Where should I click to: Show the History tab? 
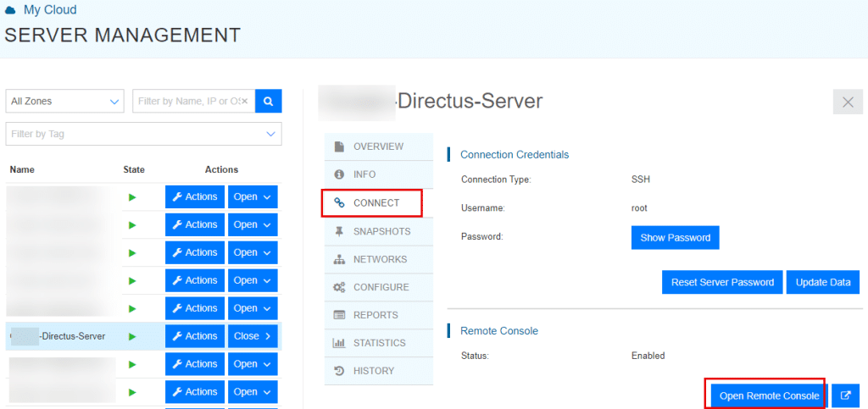coord(379,371)
